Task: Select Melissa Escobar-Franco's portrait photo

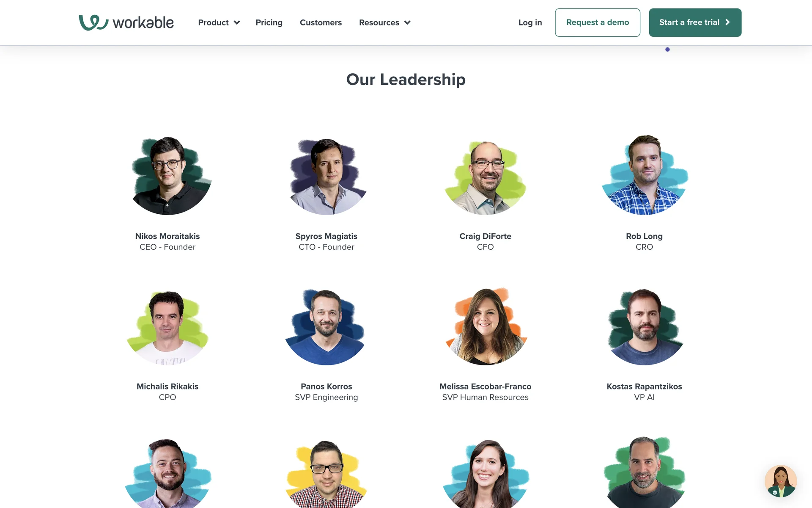Action: click(x=486, y=326)
